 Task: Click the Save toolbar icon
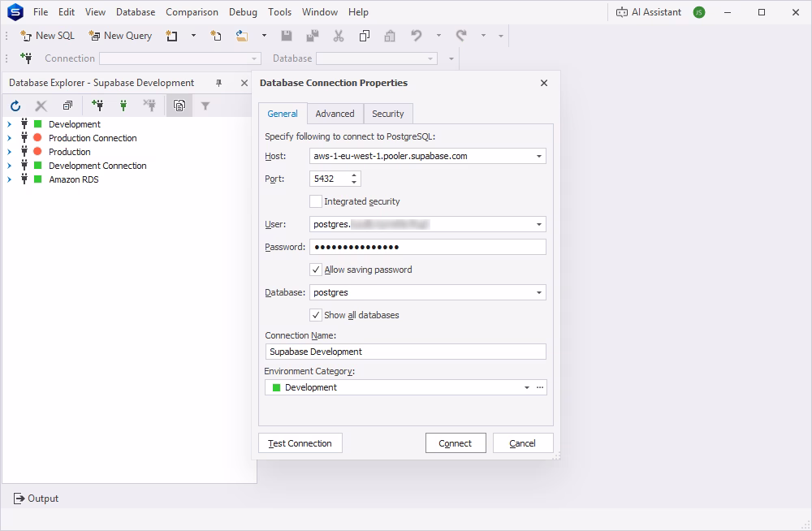click(287, 36)
